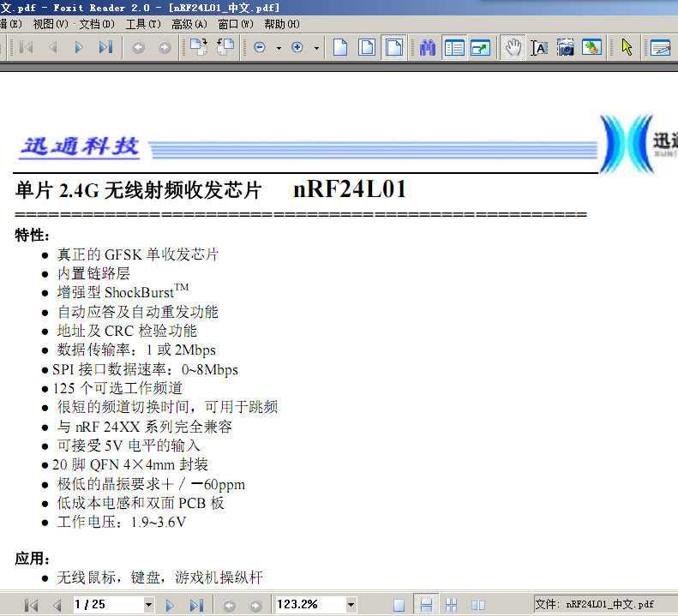The height and width of the screenshot is (616, 678).
Task: Click the 文件: nRF24L01_中文.pdf status text
Action: 595,604
